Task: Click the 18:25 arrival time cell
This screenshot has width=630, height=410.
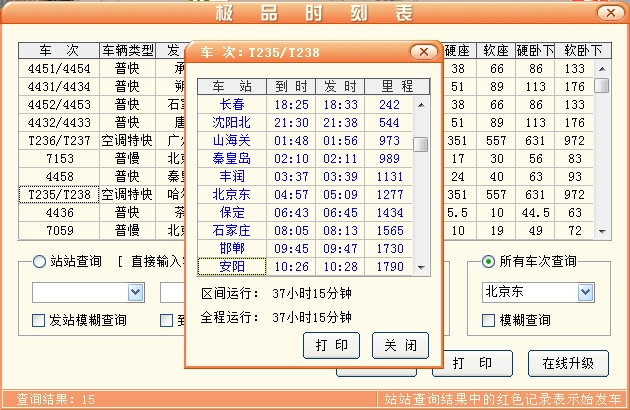Action: 291,105
